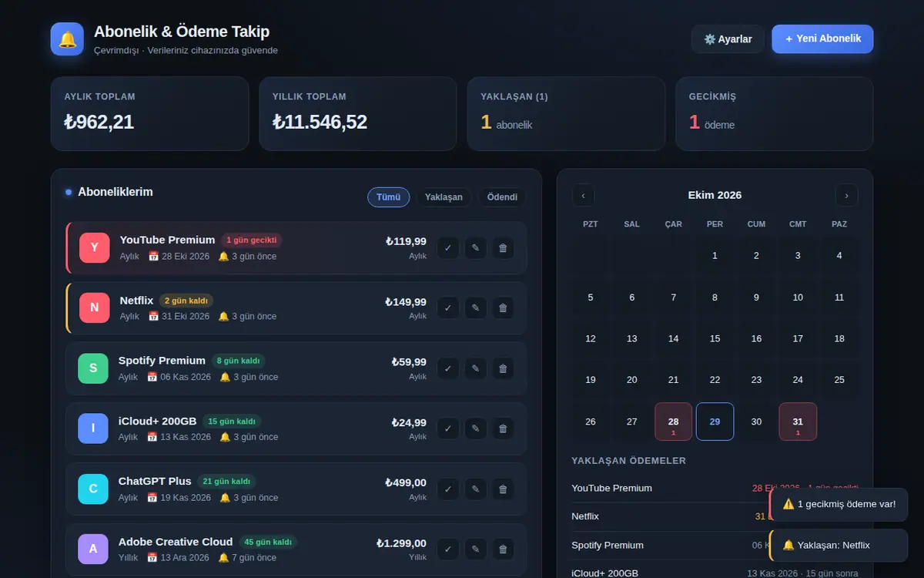Viewport: 924px width, 578px height.
Task: Click the Netflix letter avatar
Action: point(95,307)
